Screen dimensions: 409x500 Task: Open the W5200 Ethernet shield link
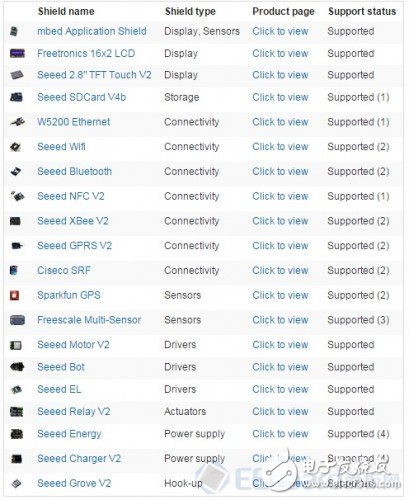pyautogui.click(x=73, y=122)
